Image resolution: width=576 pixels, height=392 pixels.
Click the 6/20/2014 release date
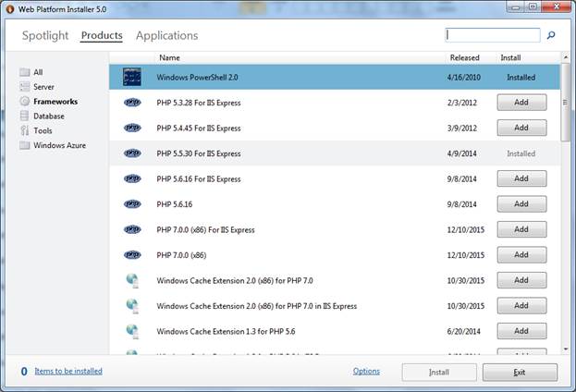[x=463, y=331]
